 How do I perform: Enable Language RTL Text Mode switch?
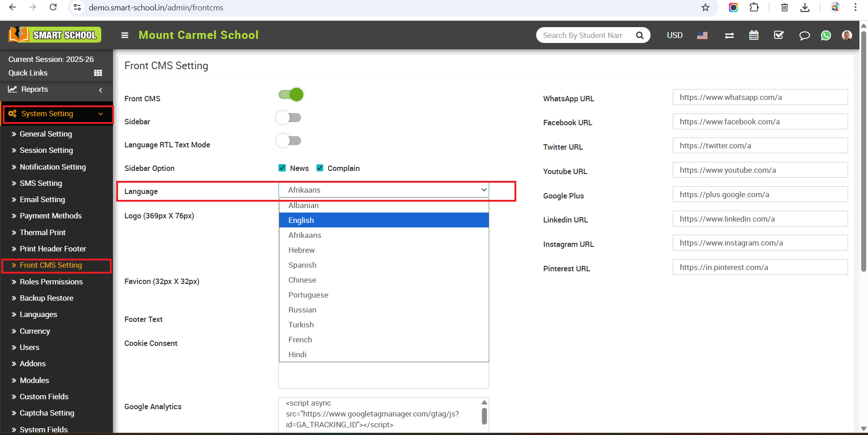(288, 141)
